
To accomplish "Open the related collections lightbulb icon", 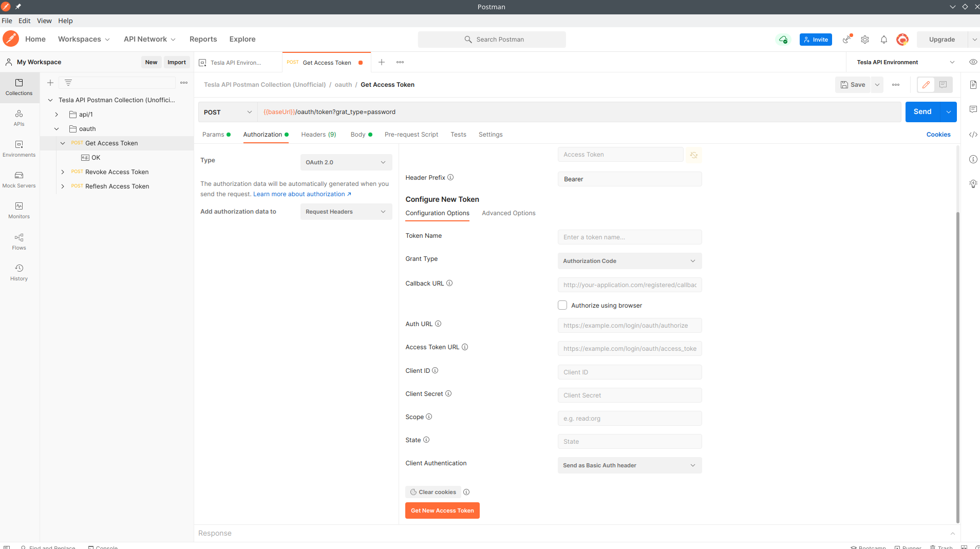I will [973, 184].
